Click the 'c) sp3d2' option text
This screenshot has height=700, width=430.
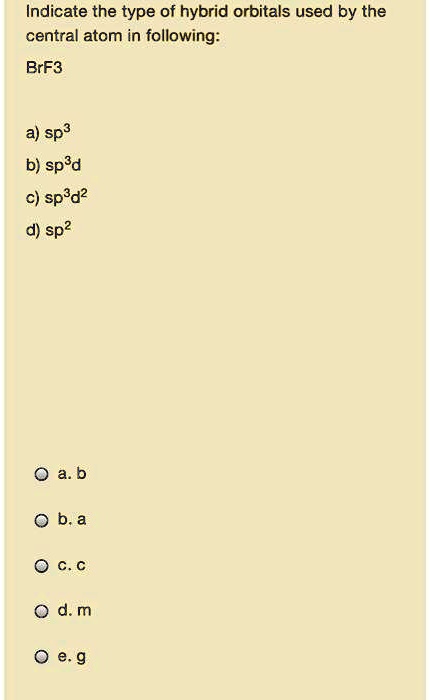click(x=57, y=197)
